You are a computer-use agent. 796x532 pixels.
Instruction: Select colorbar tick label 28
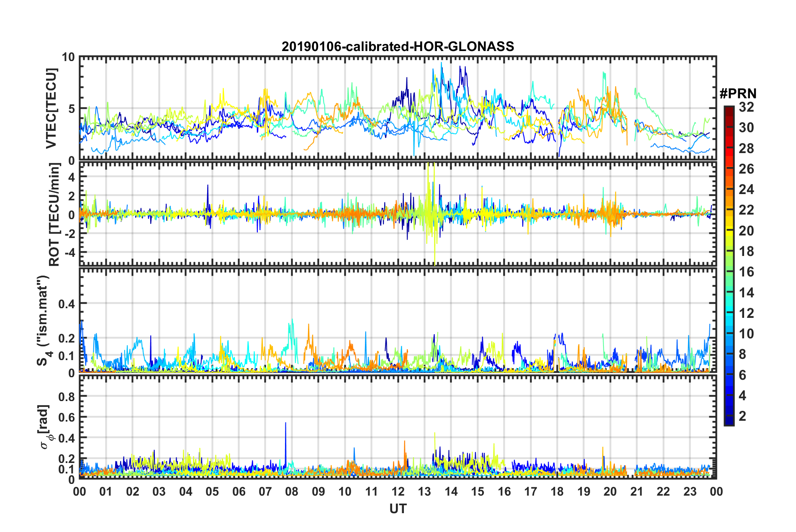pyautogui.click(x=746, y=148)
